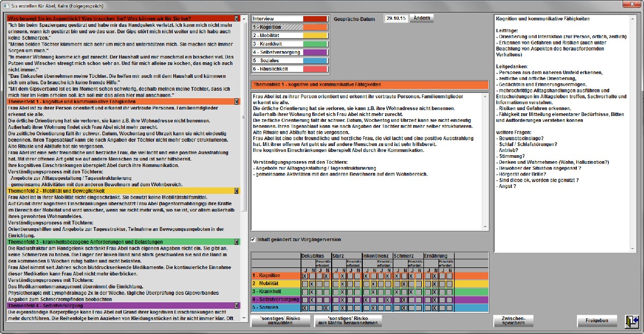Toggle Schmerz 'J' checkbox for Krankheit row
Screen dimensions: 644x334
[397, 292]
